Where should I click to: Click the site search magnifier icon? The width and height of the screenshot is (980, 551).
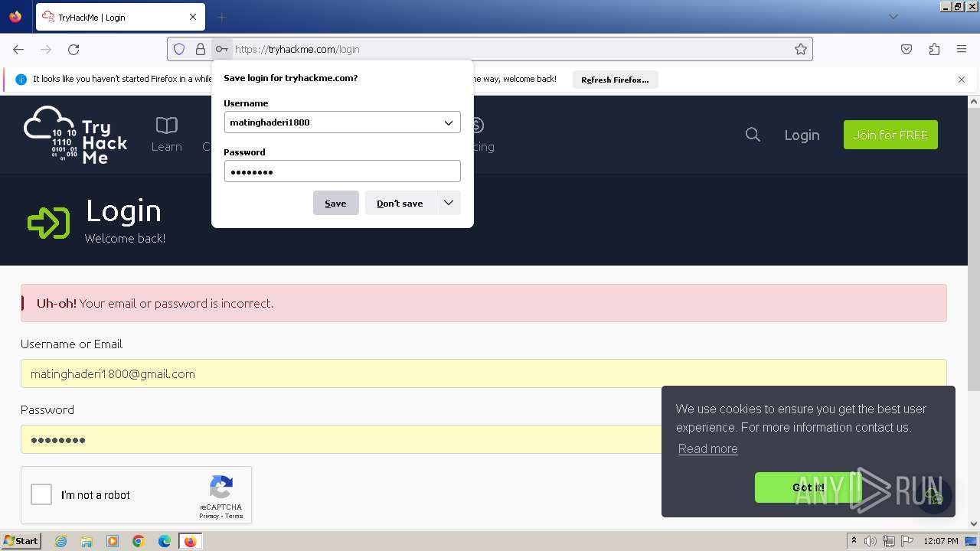753,135
